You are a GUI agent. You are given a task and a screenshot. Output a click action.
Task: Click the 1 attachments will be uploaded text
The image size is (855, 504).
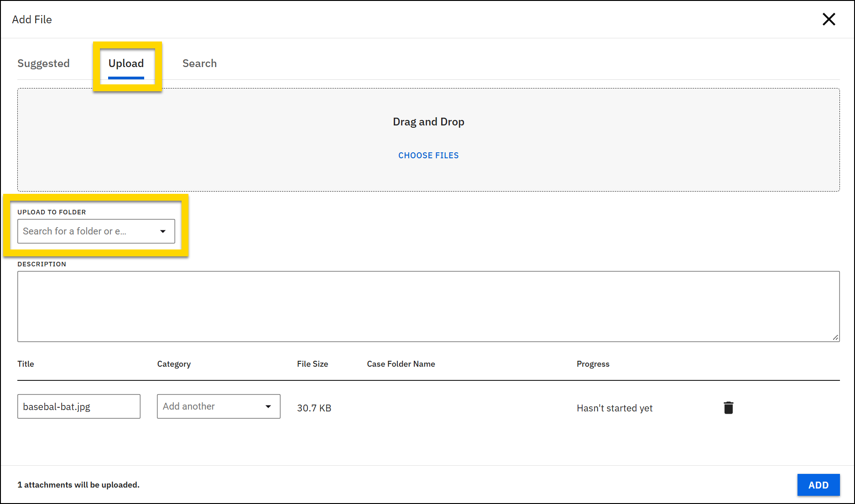[x=78, y=484]
